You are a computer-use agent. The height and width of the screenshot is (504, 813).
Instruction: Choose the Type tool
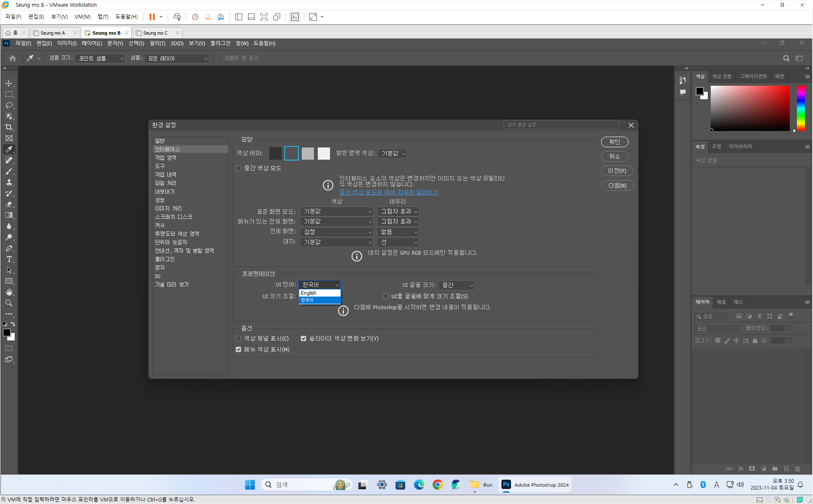point(9,259)
